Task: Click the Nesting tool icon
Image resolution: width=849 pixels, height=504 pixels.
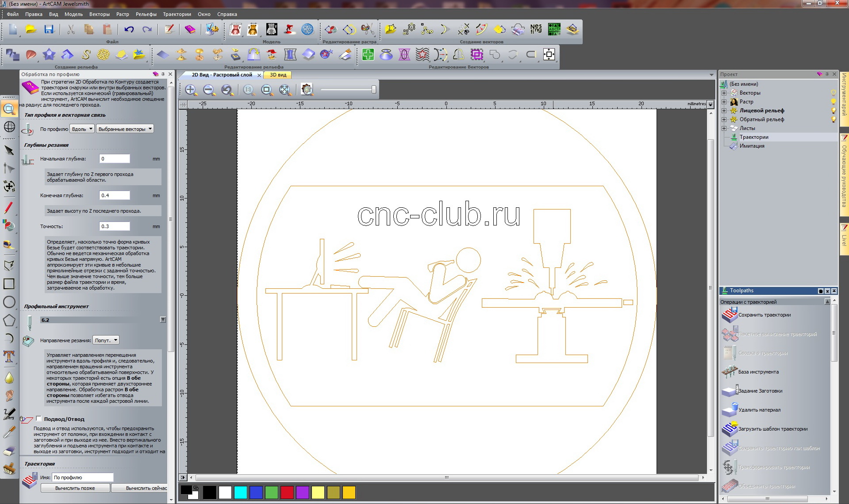Action: point(536,30)
